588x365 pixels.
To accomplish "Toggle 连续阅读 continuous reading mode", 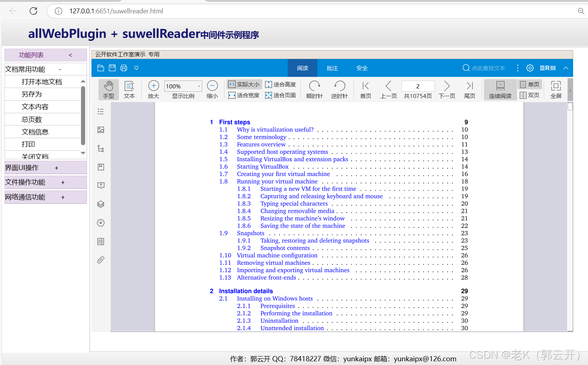I will click(500, 89).
